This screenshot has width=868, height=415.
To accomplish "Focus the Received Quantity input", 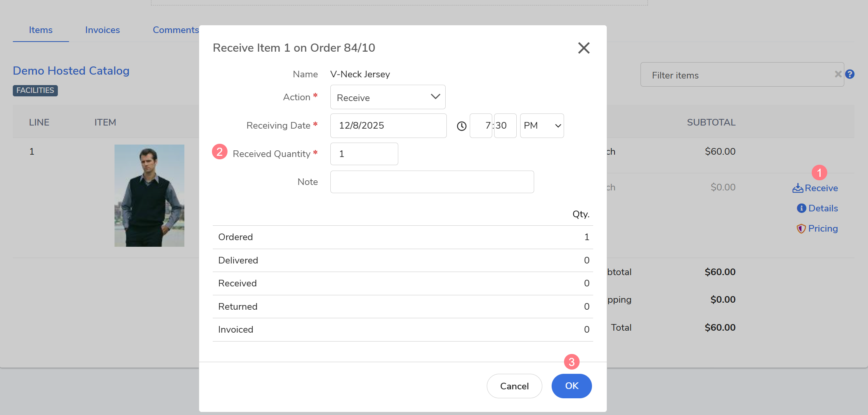I will 364,154.
